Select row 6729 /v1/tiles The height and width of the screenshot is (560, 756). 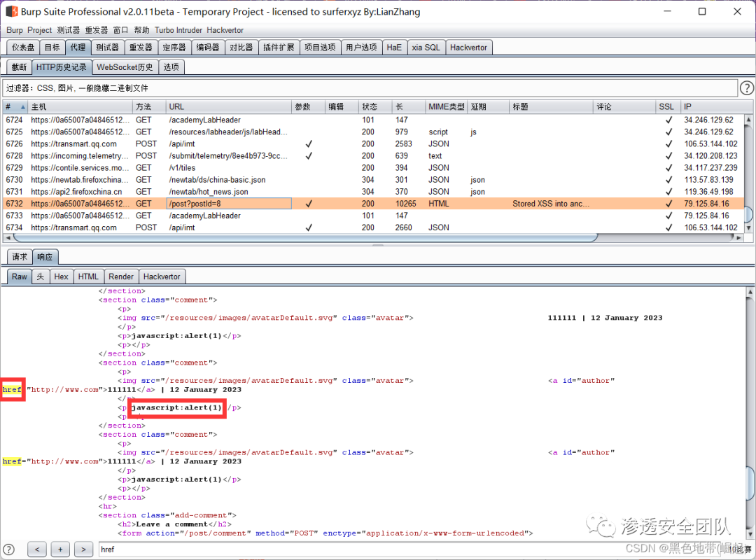373,168
